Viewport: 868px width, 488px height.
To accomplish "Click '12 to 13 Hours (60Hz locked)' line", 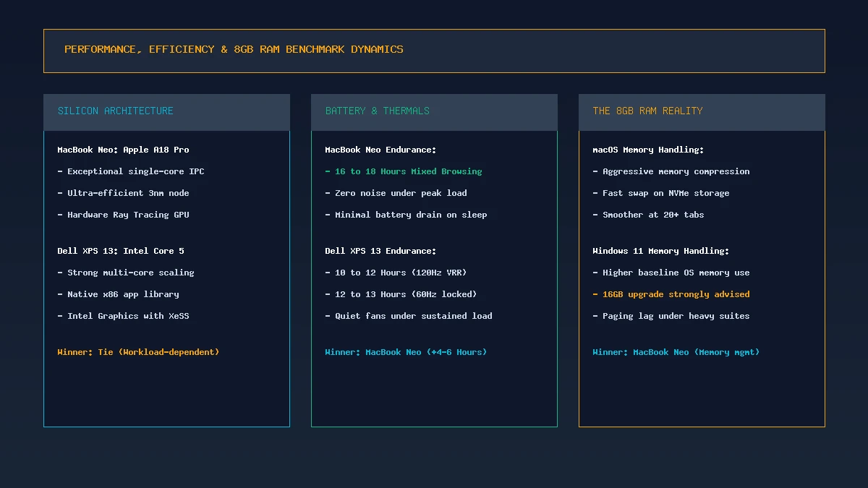I will (401, 294).
